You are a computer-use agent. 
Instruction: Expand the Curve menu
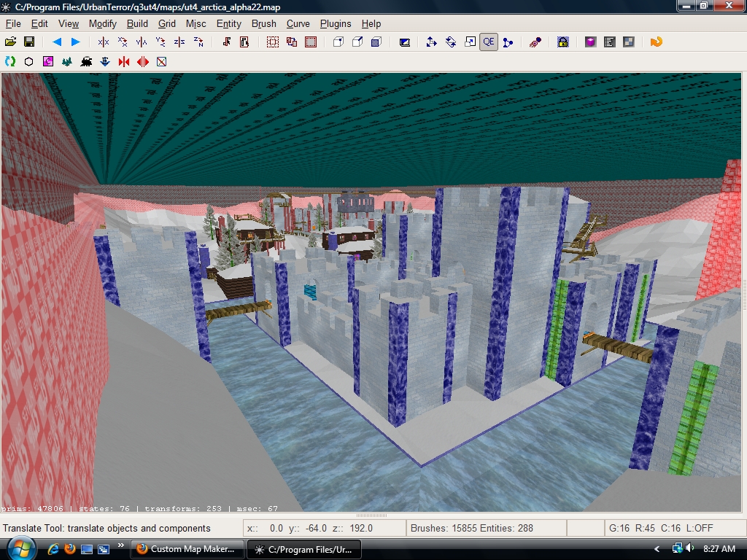pyautogui.click(x=298, y=23)
